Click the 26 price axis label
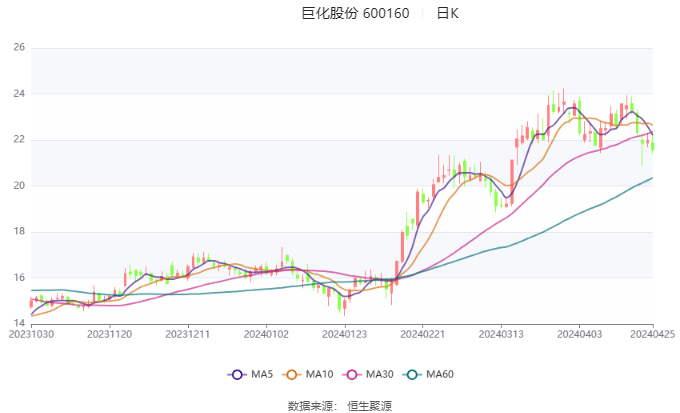Image resolution: width=680 pixels, height=413 pixels. click(x=19, y=47)
